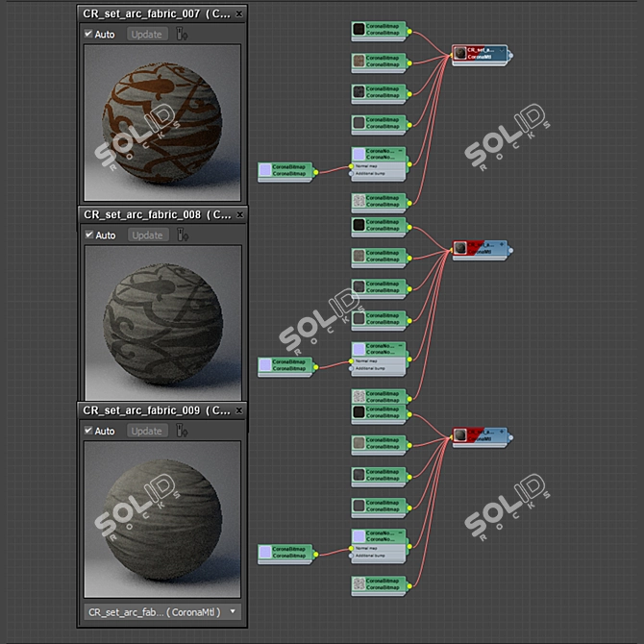Click Update in the fabric_008 preview window
644x644 pixels.
(x=147, y=235)
